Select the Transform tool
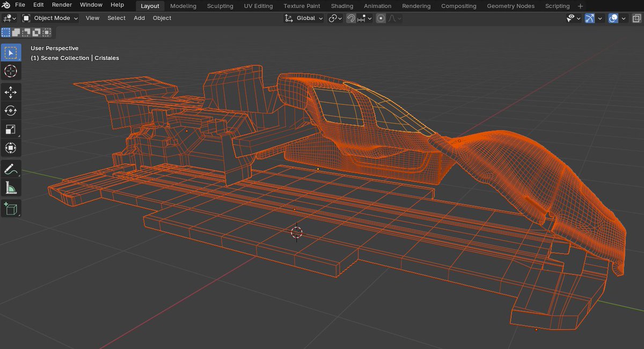 pos(11,148)
